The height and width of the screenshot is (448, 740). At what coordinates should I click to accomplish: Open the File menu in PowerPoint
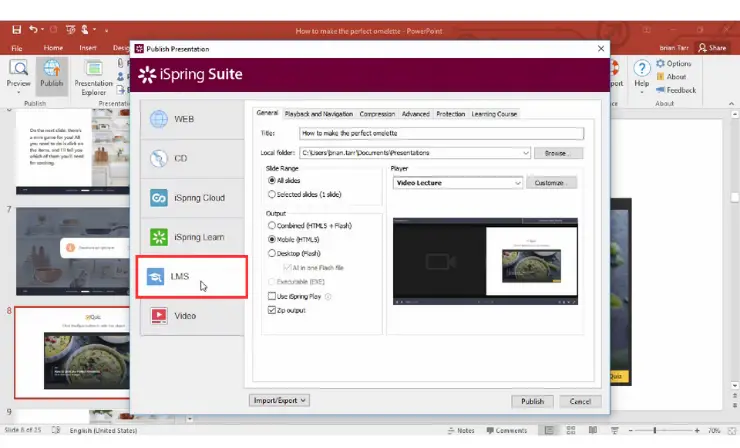point(17,48)
